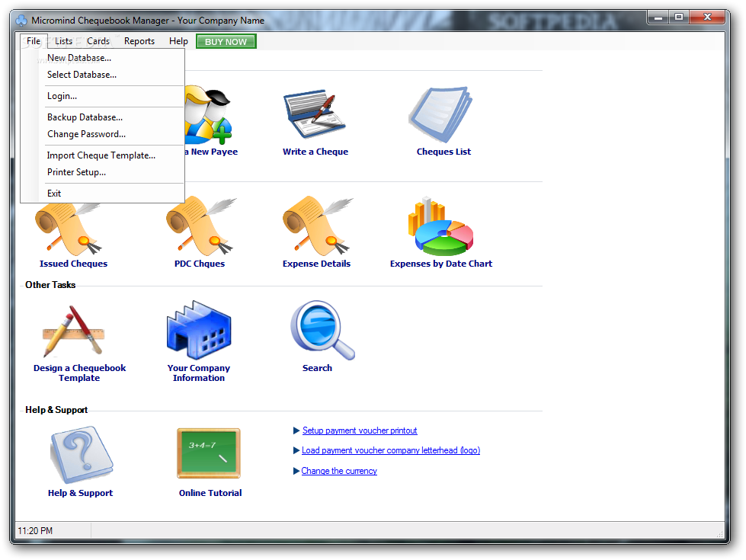Click the PDC Chques scroll icon
Viewport: 746px width, 560px height.
tap(200, 226)
